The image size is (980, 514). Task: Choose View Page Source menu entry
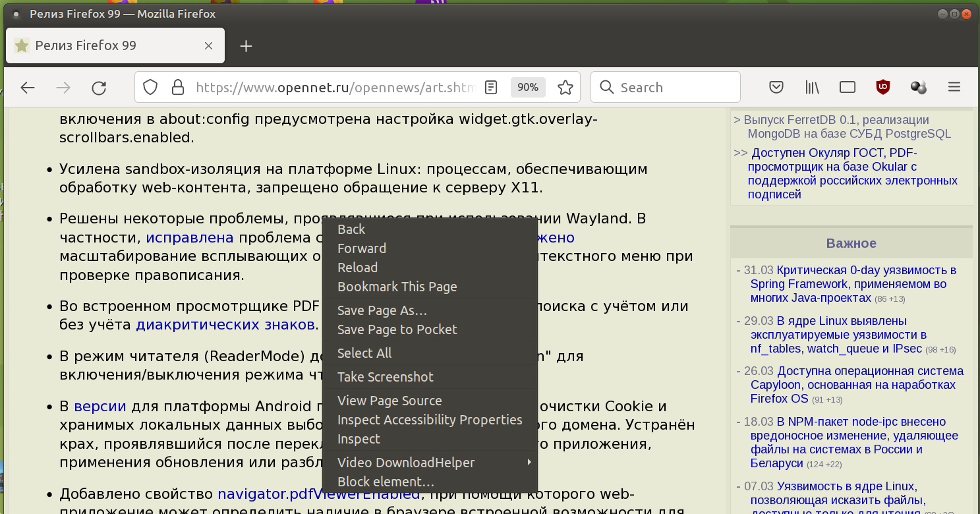point(389,401)
